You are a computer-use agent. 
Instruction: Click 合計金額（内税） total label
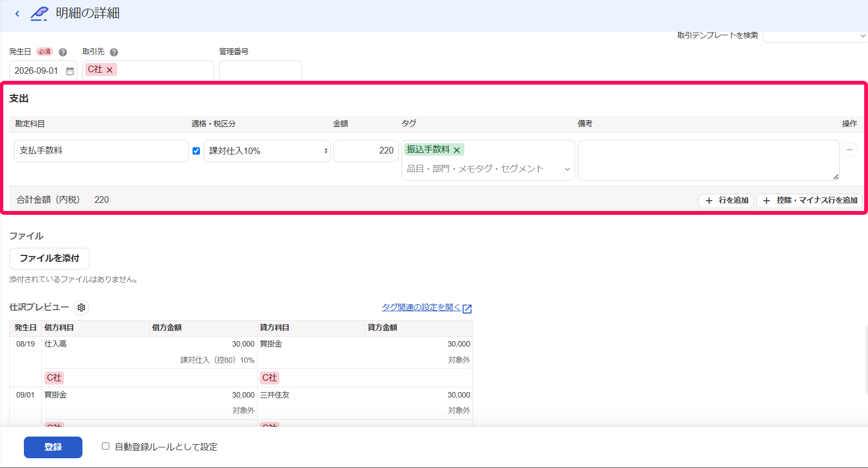(x=48, y=200)
